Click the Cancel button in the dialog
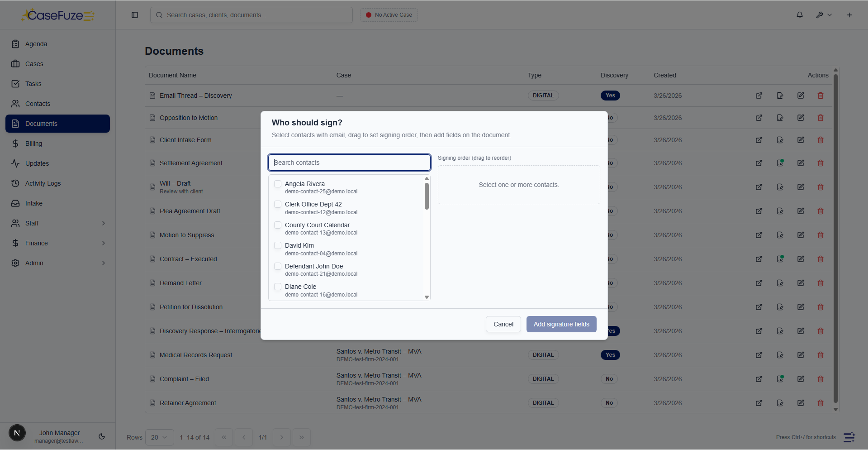Image resolution: width=868 pixels, height=450 pixels. tap(503, 324)
